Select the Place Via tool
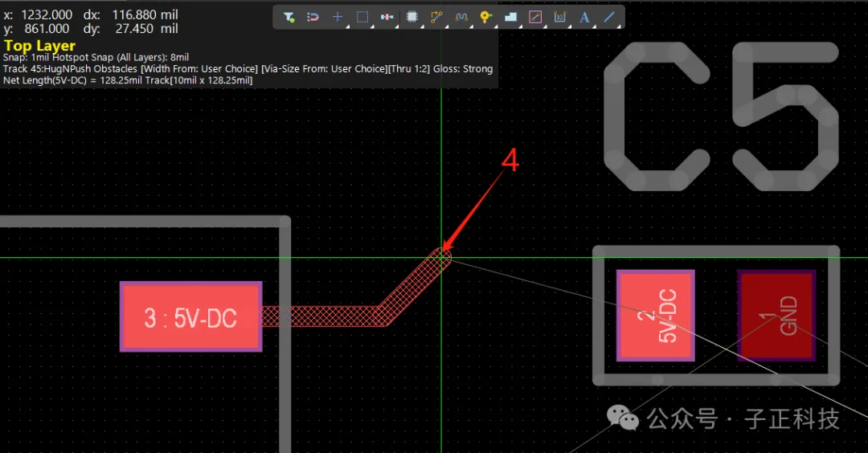Screen dimensions: 868x453 click(485, 17)
